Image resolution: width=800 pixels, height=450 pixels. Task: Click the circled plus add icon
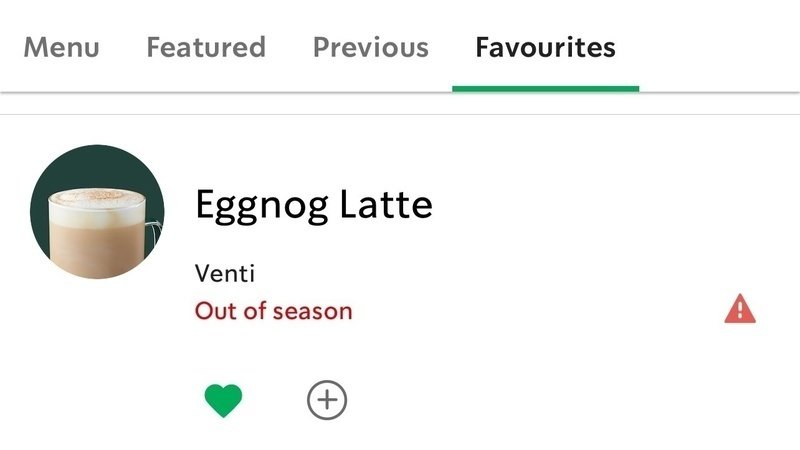click(x=327, y=401)
